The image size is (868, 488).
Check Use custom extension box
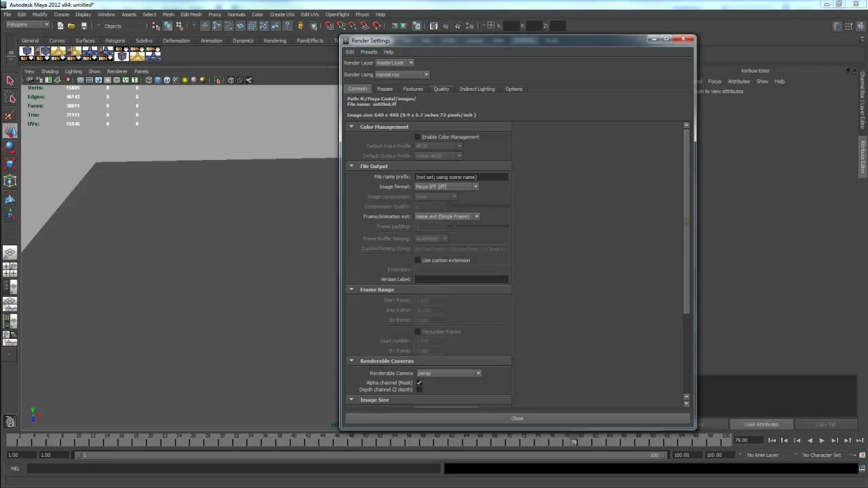(418, 260)
